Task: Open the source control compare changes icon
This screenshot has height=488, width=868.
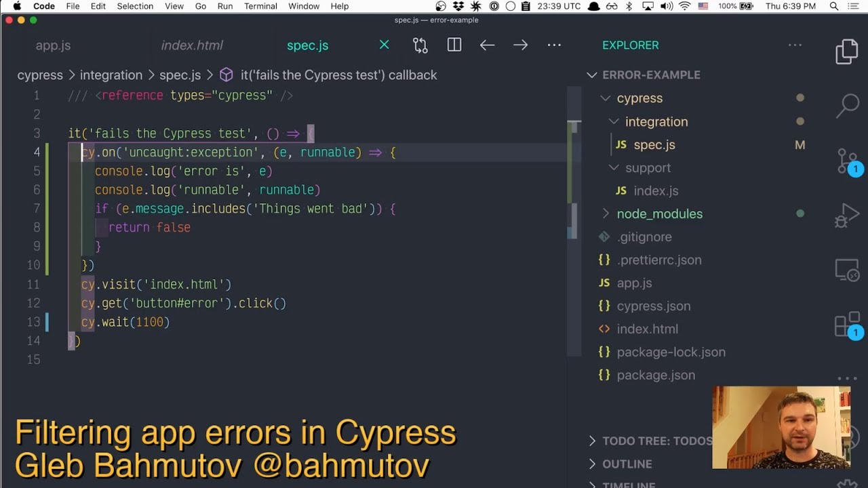Action: point(420,45)
